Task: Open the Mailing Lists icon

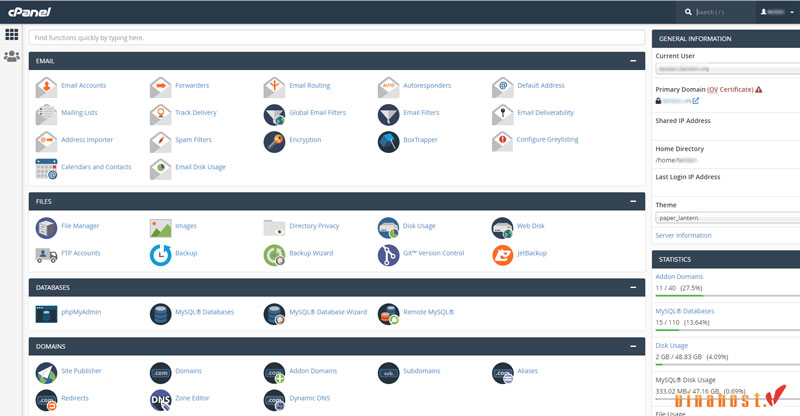Action: [46, 114]
